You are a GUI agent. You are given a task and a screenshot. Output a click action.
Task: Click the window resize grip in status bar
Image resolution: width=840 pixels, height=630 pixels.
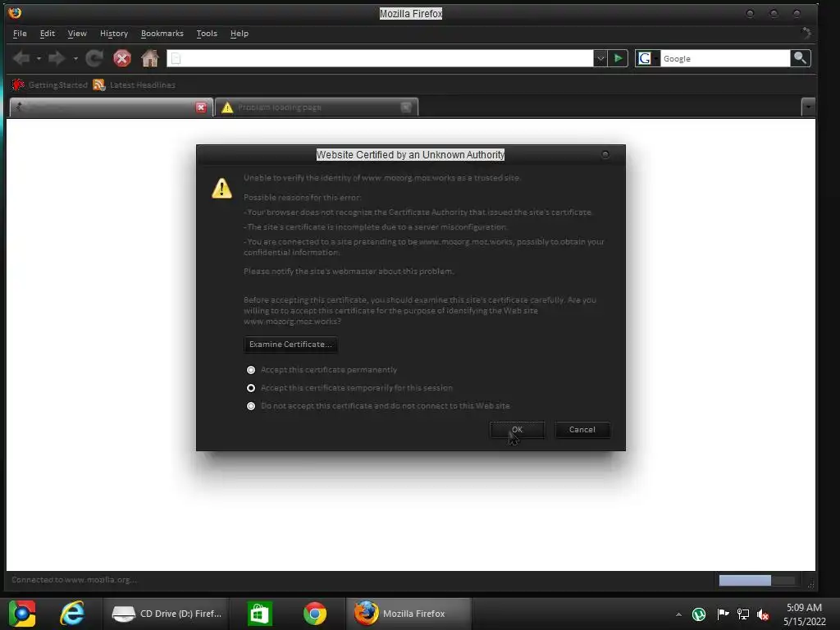pos(810,583)
